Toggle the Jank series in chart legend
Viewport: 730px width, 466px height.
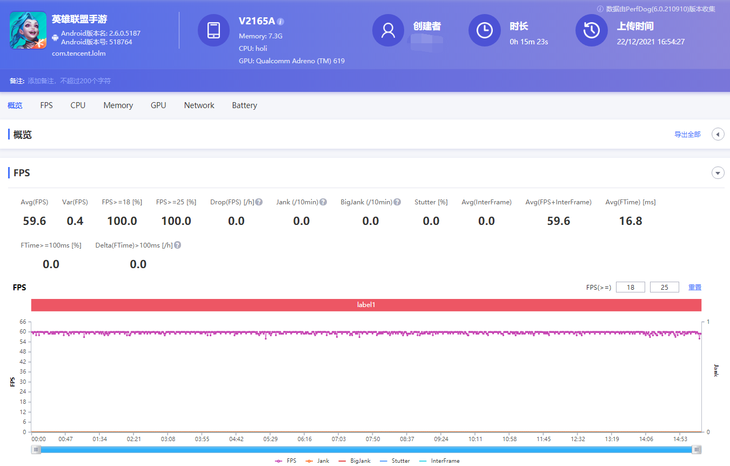click(317, 461)
